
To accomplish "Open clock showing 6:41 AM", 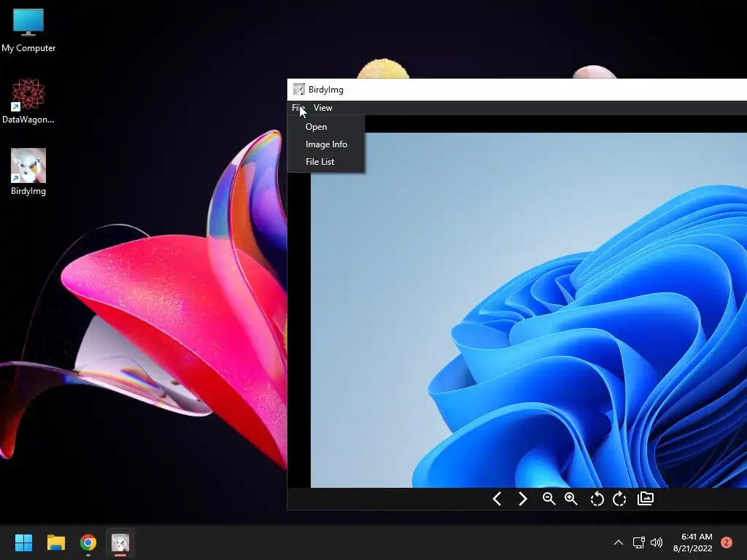I will pos(693,542).
